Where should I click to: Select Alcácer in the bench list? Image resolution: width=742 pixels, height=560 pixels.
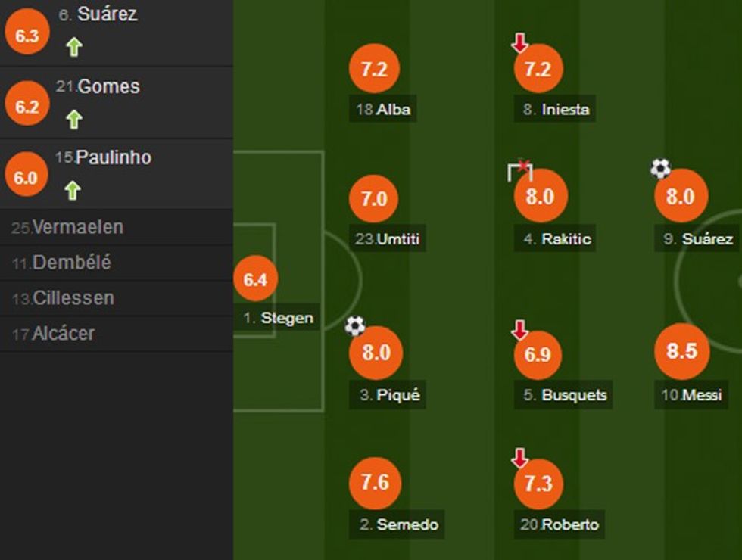pos(54,334)
